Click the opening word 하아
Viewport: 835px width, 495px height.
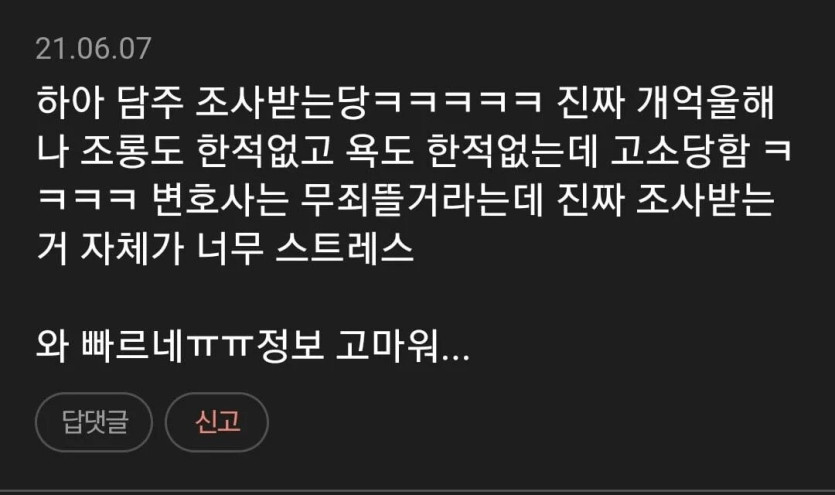[69, 102]
